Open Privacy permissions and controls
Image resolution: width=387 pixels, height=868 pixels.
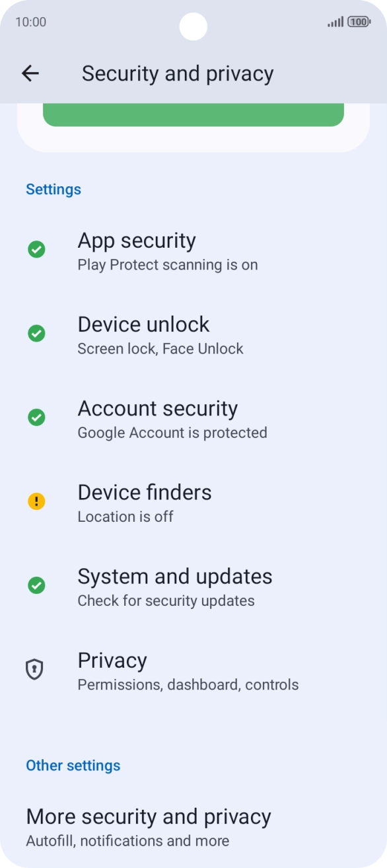pos(188,670)
